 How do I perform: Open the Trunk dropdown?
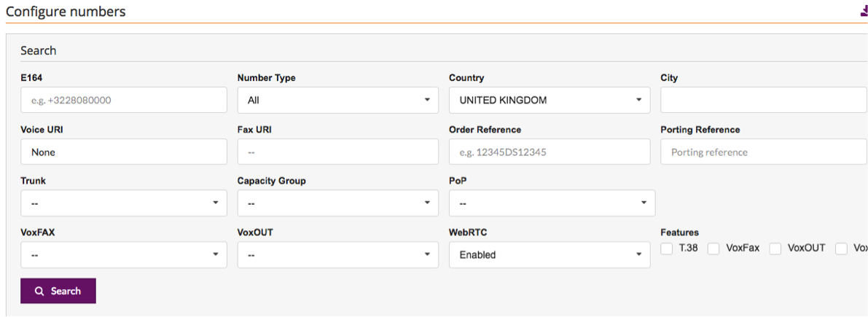pos(123,203)
